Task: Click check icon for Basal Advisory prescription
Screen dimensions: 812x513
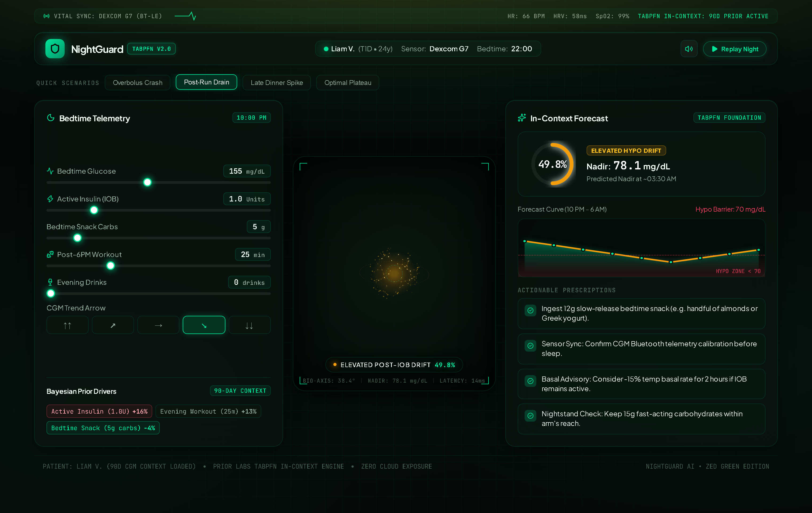Action: (x=530, y=381)
